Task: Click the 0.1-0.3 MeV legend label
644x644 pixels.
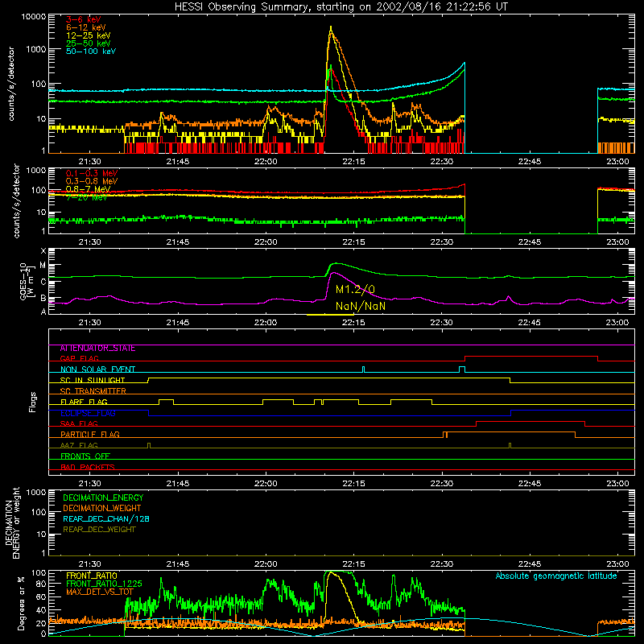Action: tap(92, 173)
